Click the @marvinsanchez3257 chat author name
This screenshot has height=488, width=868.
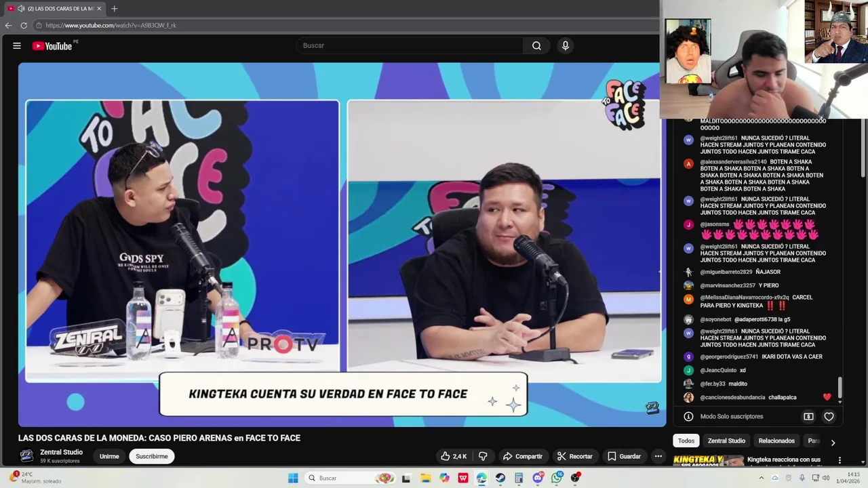(728, 285)
